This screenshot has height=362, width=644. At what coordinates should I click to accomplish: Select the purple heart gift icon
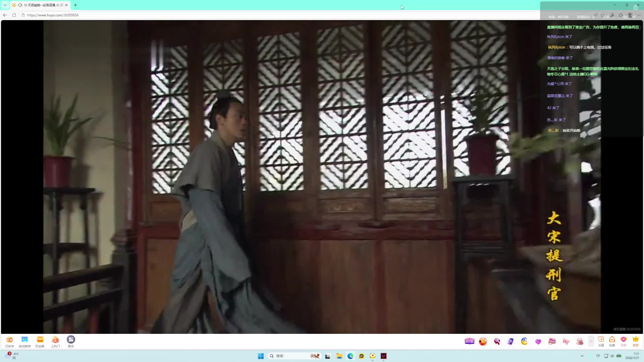tap(538, 341)
